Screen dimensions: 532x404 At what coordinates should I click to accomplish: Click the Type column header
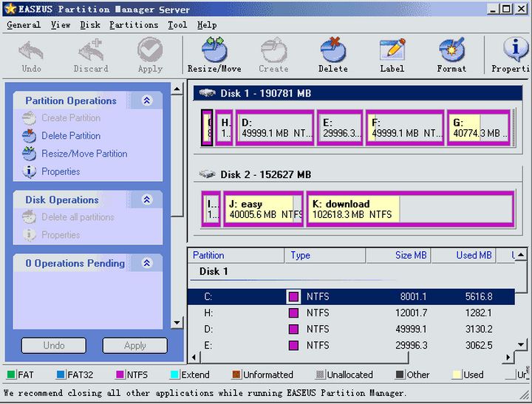point(301,256)
